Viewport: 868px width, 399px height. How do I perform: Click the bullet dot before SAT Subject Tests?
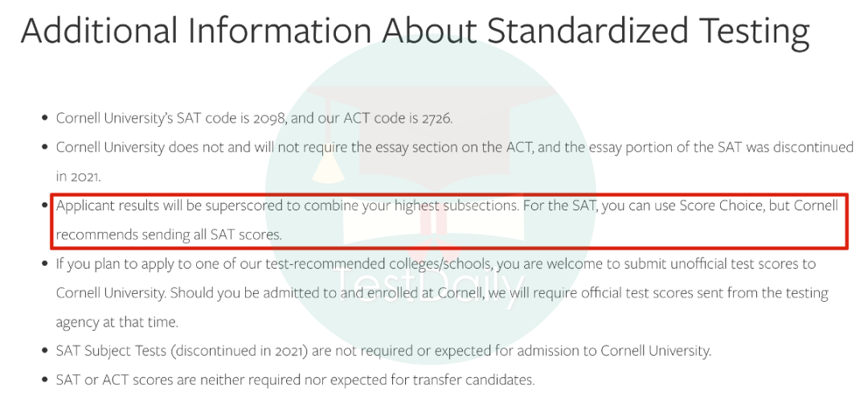(x=45, y=351)
